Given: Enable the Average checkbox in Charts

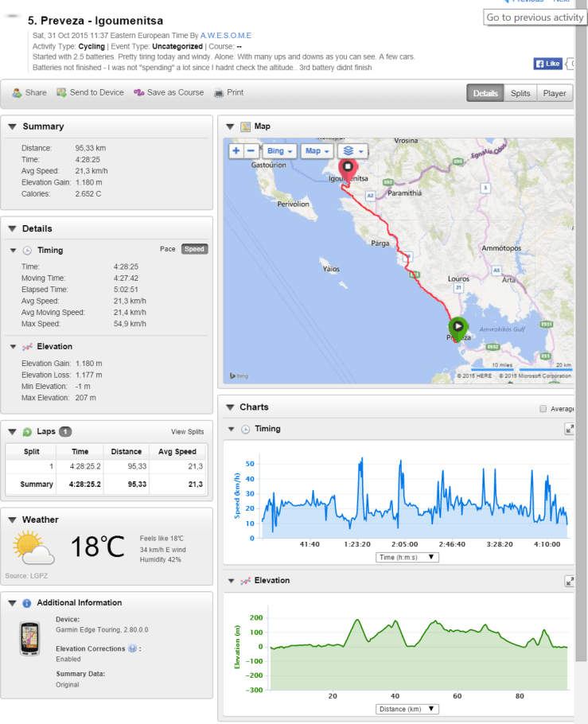Looking at the screenshot, I should [543, 409].
